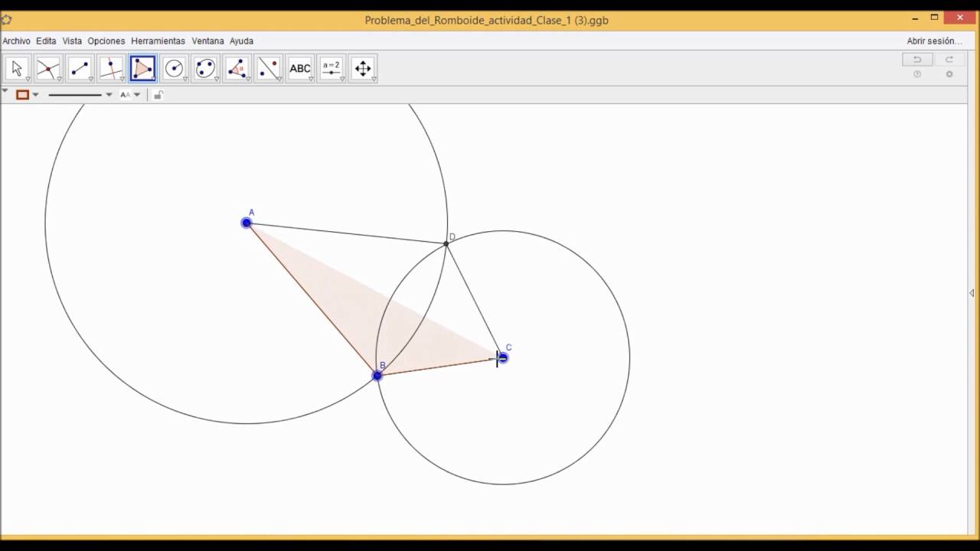Select the Polygon tool
The height and width of the screenshot is (551, 980).
click(x=142, y=68)
